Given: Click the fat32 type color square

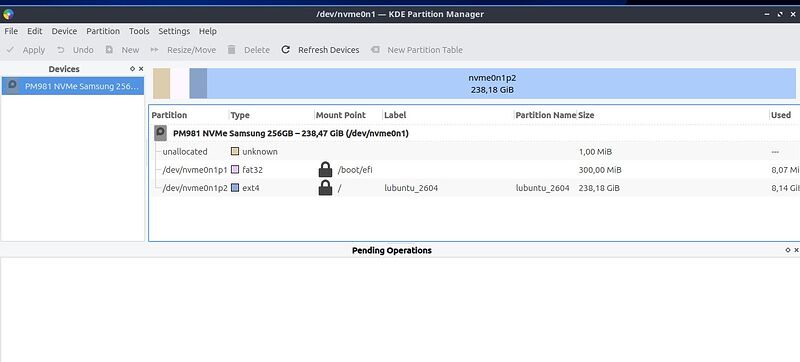Looking at the screenshot, I should pyautogui.click(x=235, y=169).
